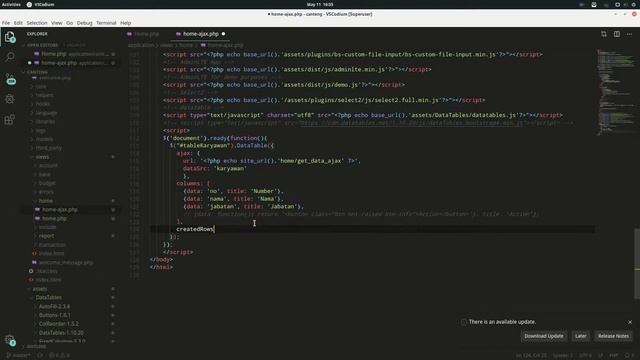Screen dimensions: 640x360
Task: Open Release Notes from the notification
Action: [613, 336]
